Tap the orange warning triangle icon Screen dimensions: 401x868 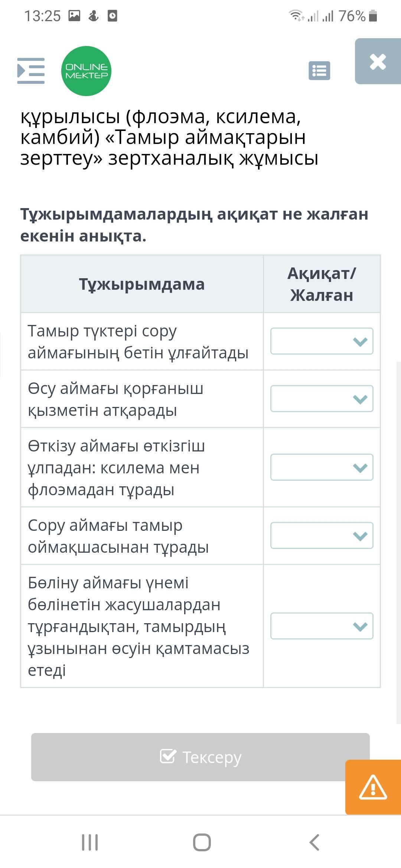[373, 787]
